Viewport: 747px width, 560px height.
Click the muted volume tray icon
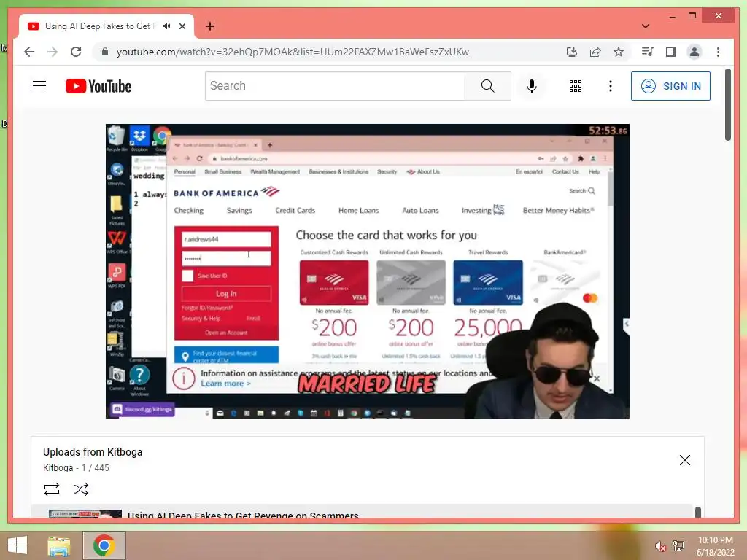[660, 546]
